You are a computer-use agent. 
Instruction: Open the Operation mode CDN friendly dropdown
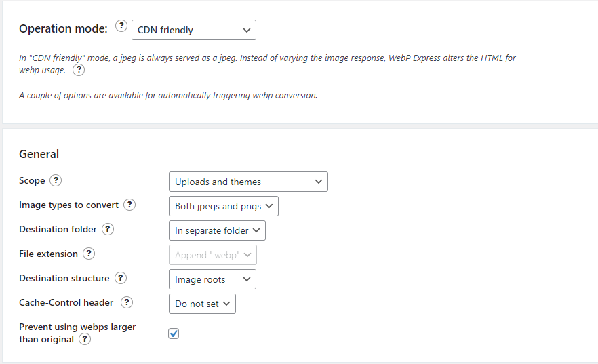point(194,30)
